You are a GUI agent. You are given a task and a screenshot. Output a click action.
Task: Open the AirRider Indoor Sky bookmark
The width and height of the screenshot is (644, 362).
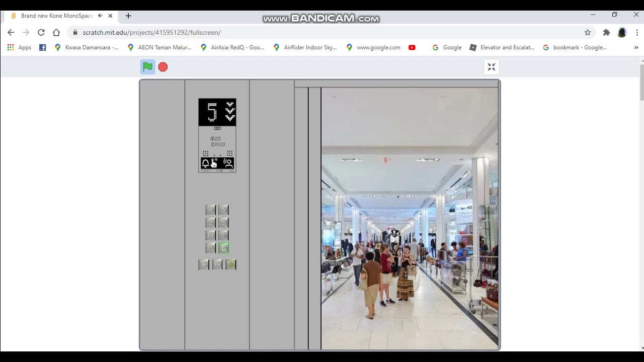point(305,47)
